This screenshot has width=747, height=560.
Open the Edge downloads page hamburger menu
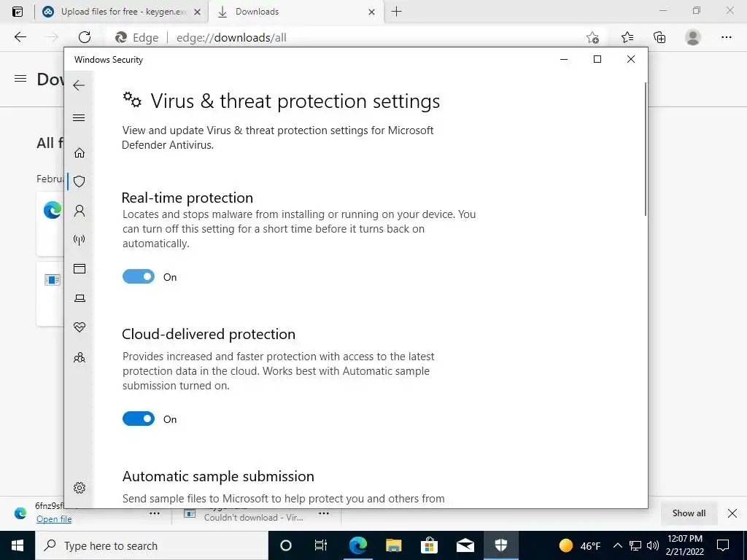[x=20, y=79]
